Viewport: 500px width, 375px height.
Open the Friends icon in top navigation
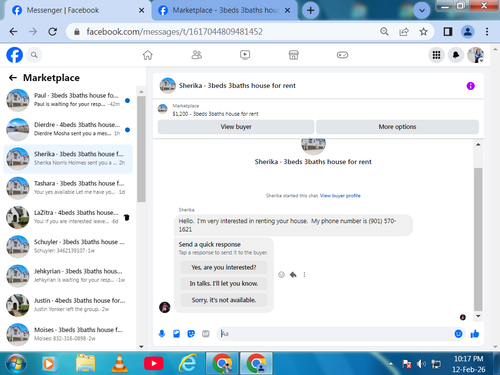pos(196,55)
